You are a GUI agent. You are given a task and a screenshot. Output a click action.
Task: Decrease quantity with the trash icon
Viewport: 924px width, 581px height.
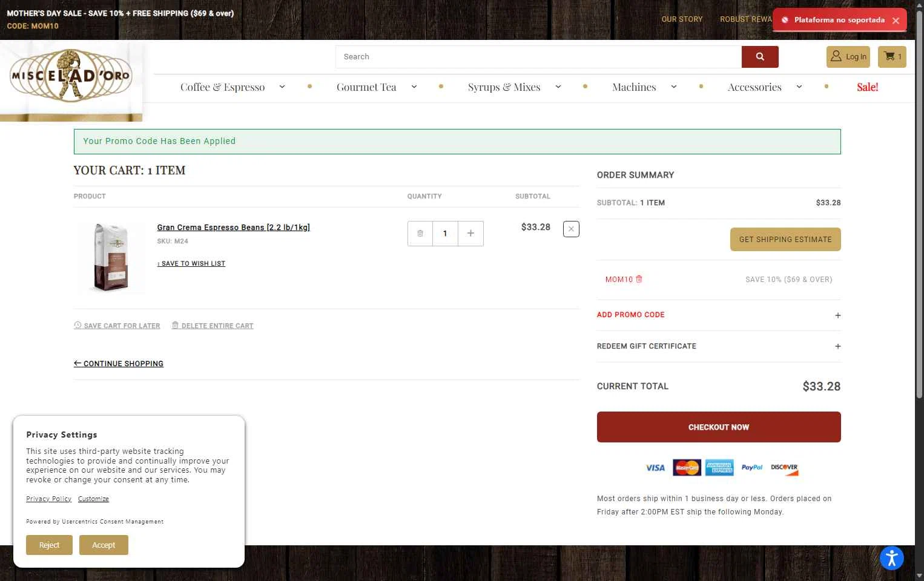pos(420,234)
